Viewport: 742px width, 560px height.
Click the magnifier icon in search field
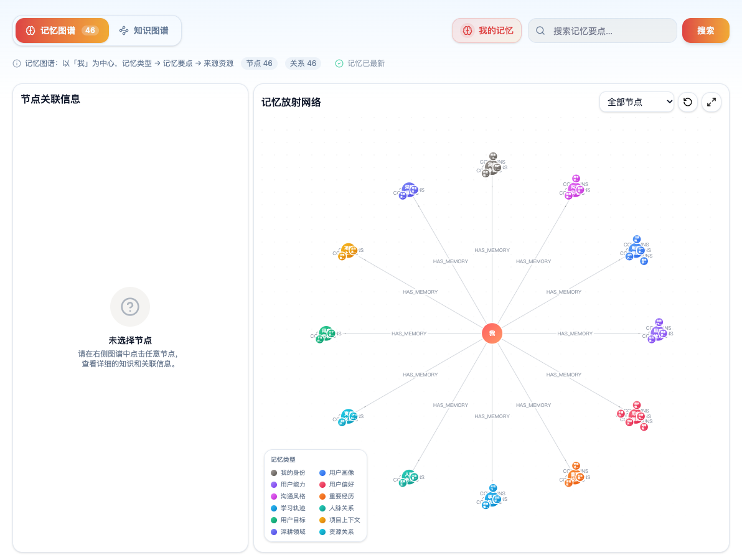coord(540,30)
